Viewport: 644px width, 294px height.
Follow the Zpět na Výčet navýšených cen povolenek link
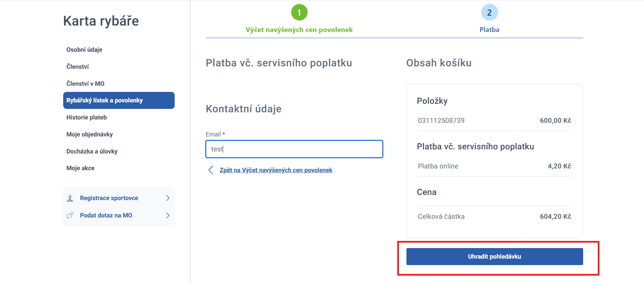(x=276, y=170)
